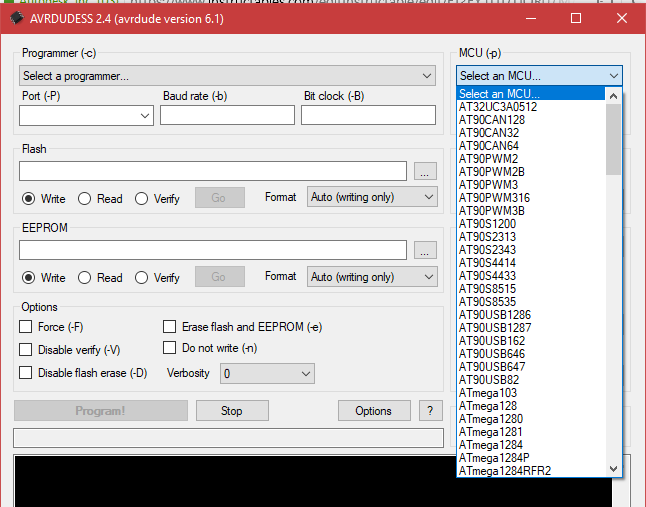Select AT90USB1287 from the MCU list
This screenshot has width=646, height=507.
(531, 328)
